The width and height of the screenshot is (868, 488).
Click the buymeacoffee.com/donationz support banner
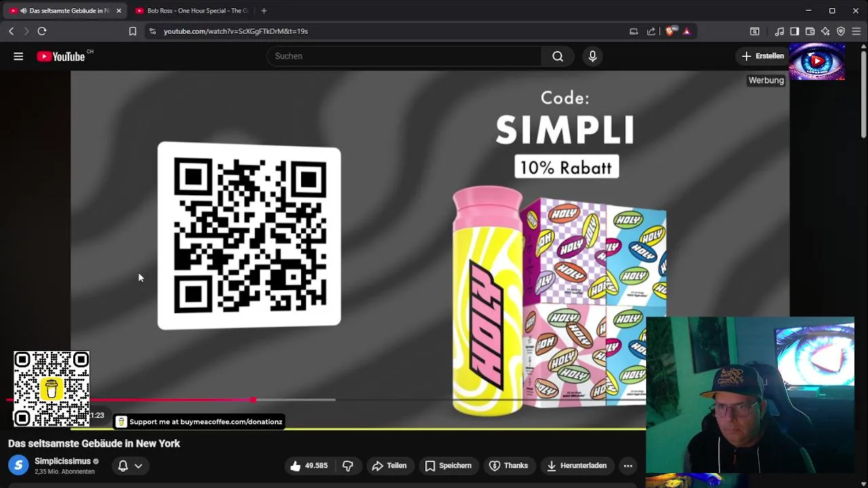199,422
